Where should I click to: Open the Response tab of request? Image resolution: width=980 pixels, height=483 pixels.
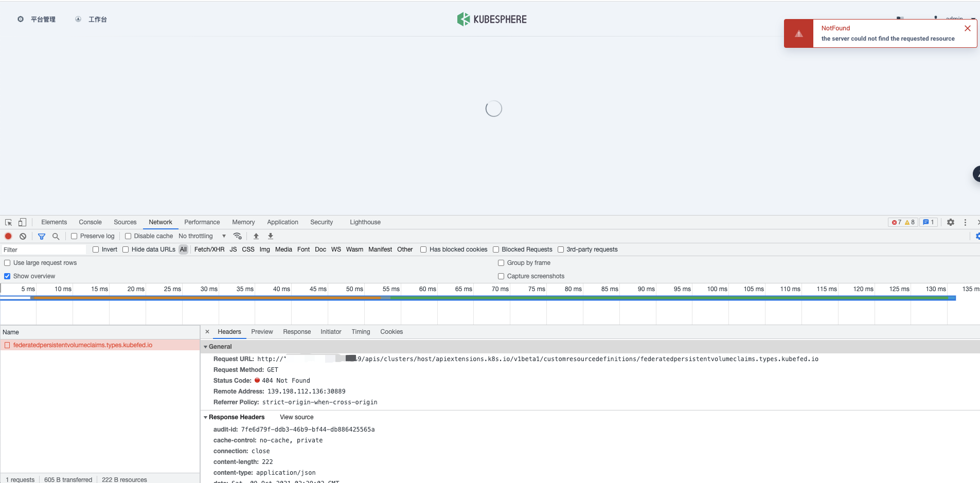297,332
